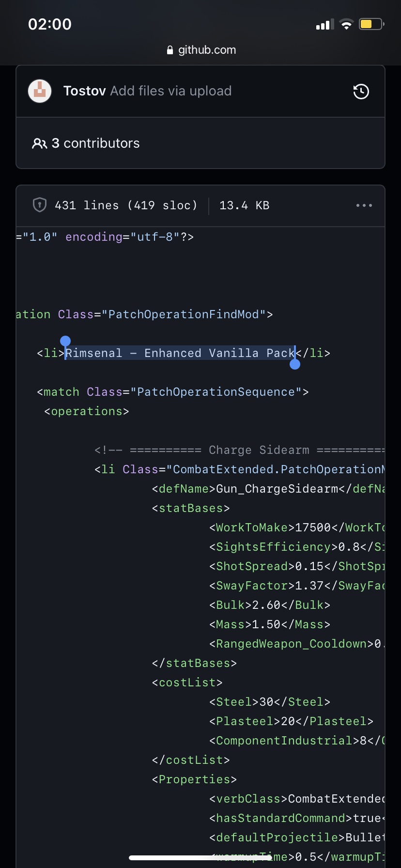
Task: Tap the left text selection handle
Action: tap(65, 341)
